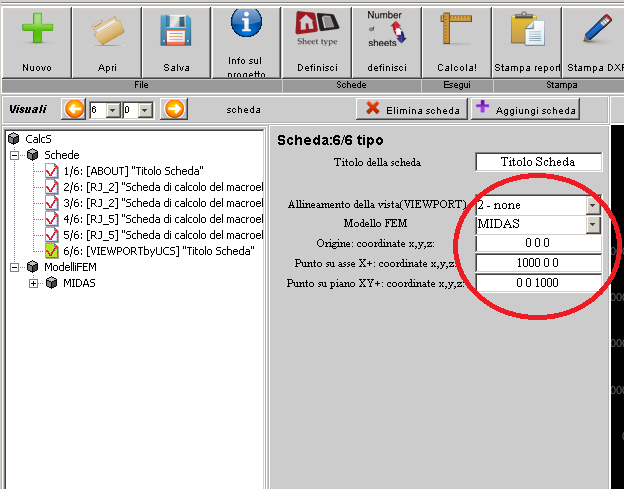Select sheet 3/6 [RJ_2] in tree

point(163,203)
